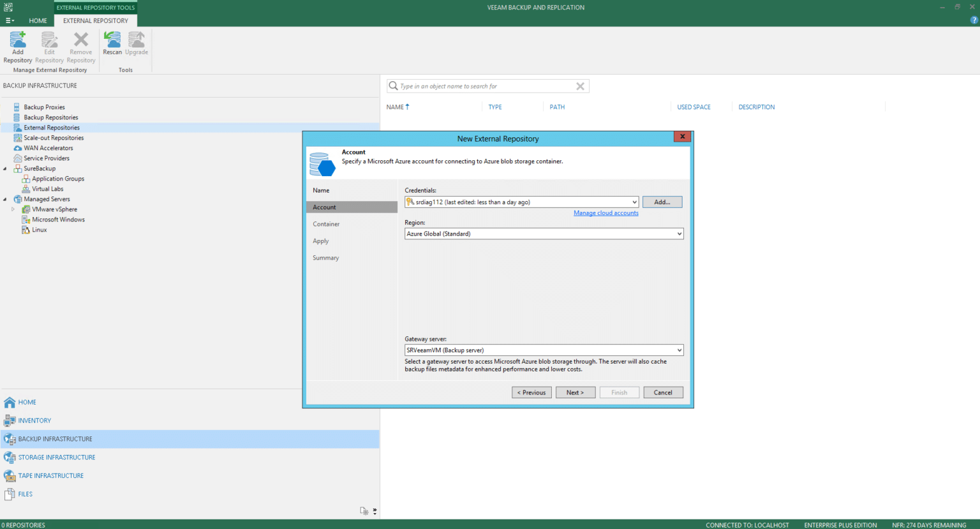Select External Repositories tree node
980x529 pixels.
pyautogui.click(x=52, y=128)
